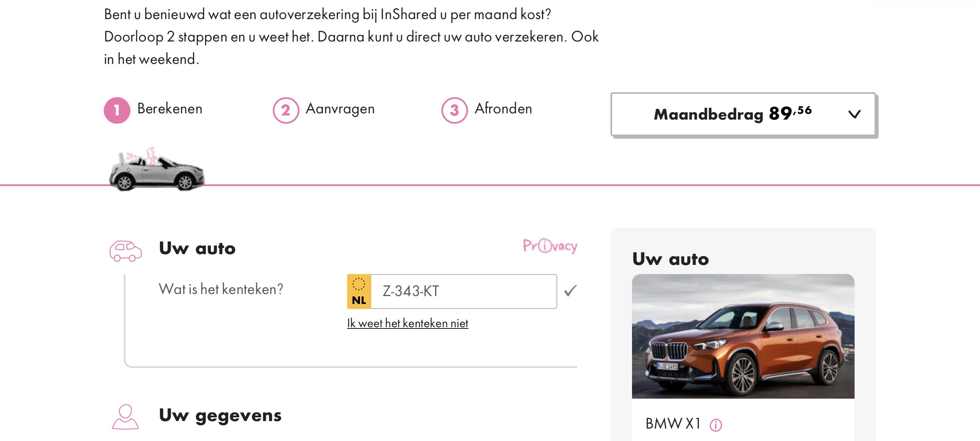Click the yellow NL plate badge
Image resolution: width=980 pixels, height=441 pixels.
[x=359, y=292]
